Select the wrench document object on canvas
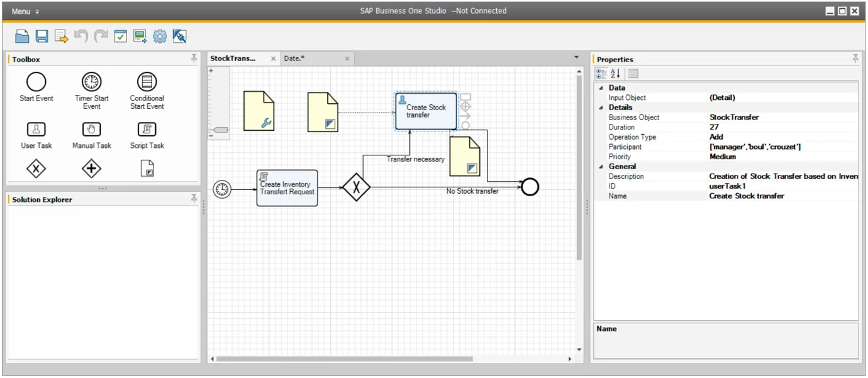This screenshot has width=868, height=378. (x=259, y=111)
